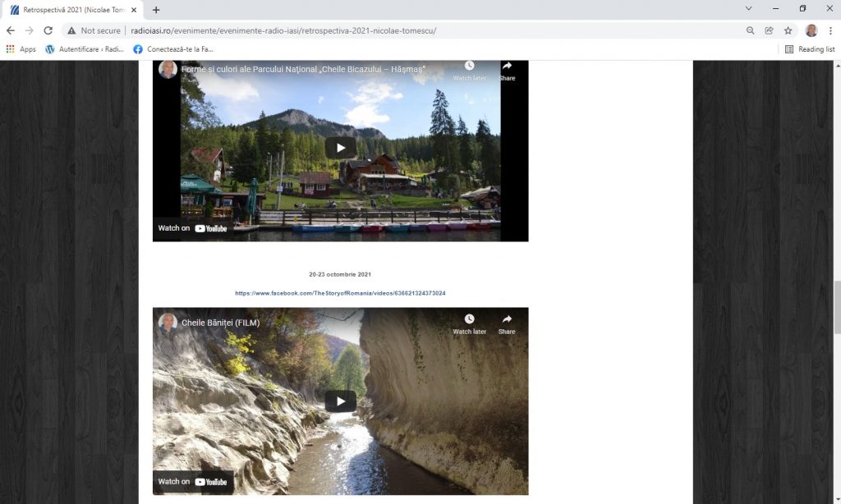Play the Cheile Bănίței film
This screenshot has height=504, width=841.
coord(340,401)
